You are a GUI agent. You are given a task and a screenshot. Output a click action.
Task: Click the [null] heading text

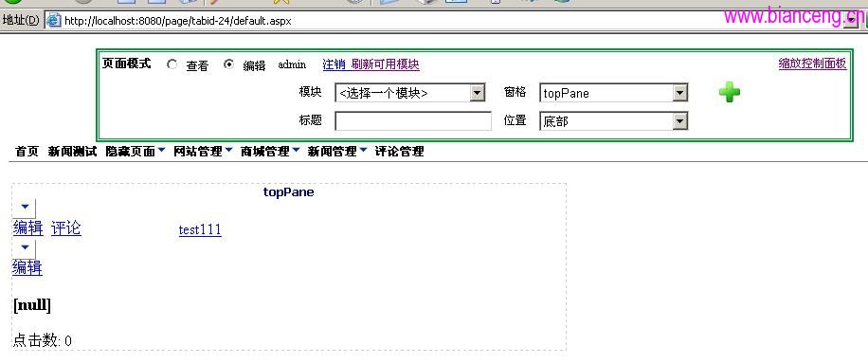click(x=32, y=305)
